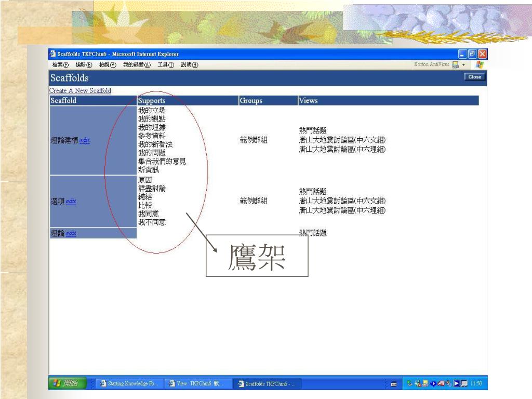
Task: Click 唐山大地震討論區(中六文組) in 理論建構 row
Action: tap(342, 140)
